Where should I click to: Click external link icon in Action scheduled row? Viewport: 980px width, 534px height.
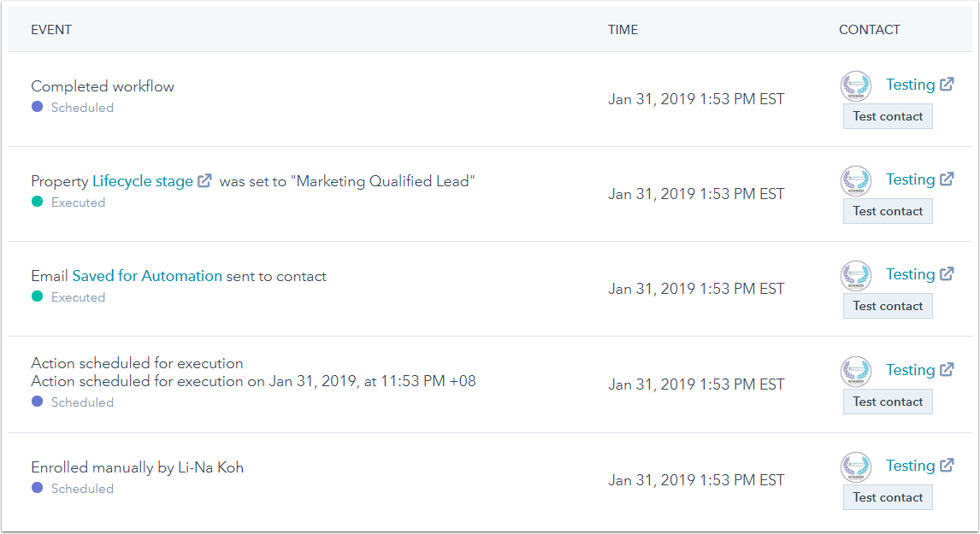tap(947, 369)
